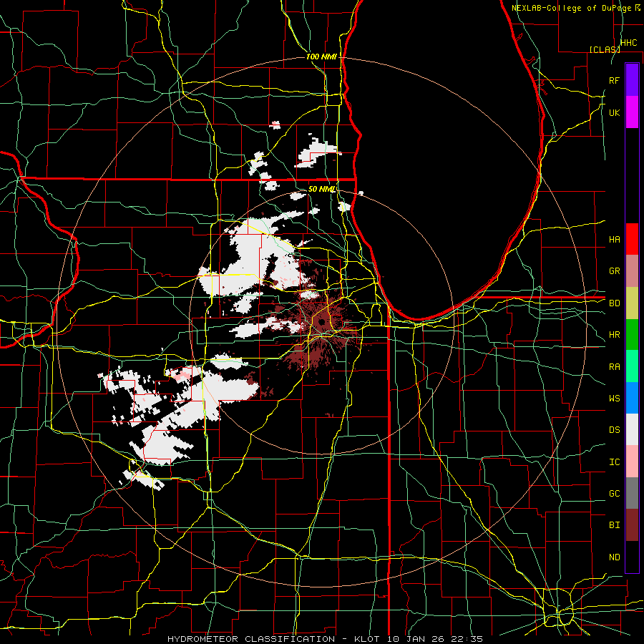Screen dimensions: 644x644
Task: Click the blue WS legend color block
Action: (632, 398)
